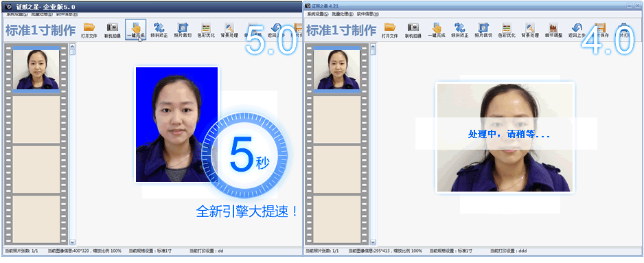
Task: Select the portrait thumbnail in 5.0 filmstrip
Action: tap(36, 69)
